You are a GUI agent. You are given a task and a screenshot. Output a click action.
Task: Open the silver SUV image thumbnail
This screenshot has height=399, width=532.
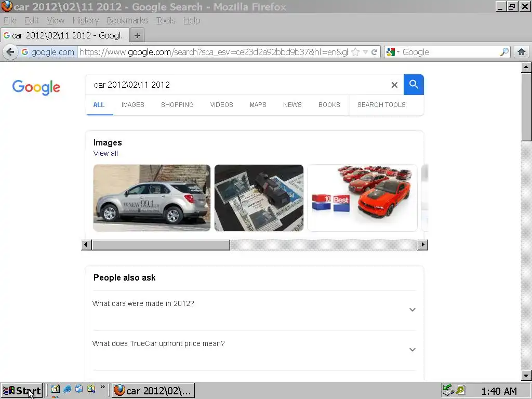tap(152, 198)
